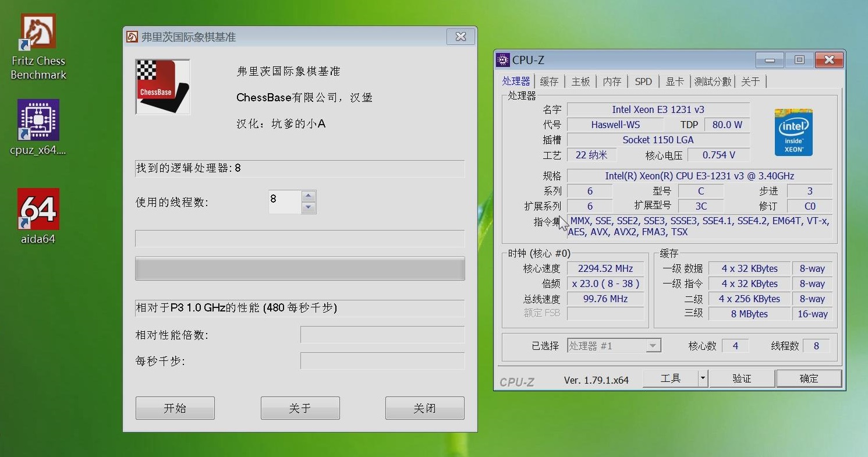This screenshot has height=457, width=868.
Task: Click the thread count field showing 8
Action: pyautogui.click(x=285, y=201)
